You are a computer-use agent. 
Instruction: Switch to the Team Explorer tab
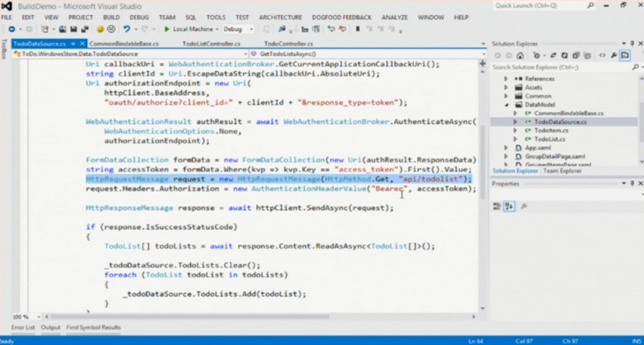pos(562,171)
